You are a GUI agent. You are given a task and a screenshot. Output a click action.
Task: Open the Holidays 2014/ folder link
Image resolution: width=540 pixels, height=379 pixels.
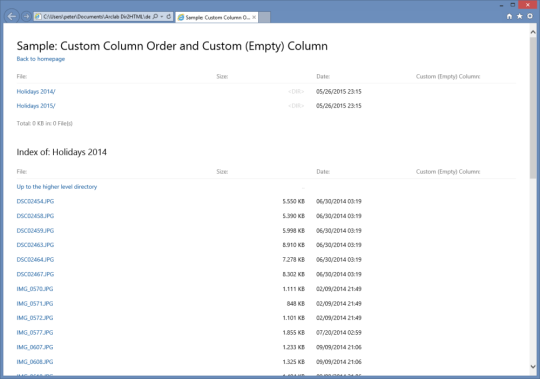36,92
